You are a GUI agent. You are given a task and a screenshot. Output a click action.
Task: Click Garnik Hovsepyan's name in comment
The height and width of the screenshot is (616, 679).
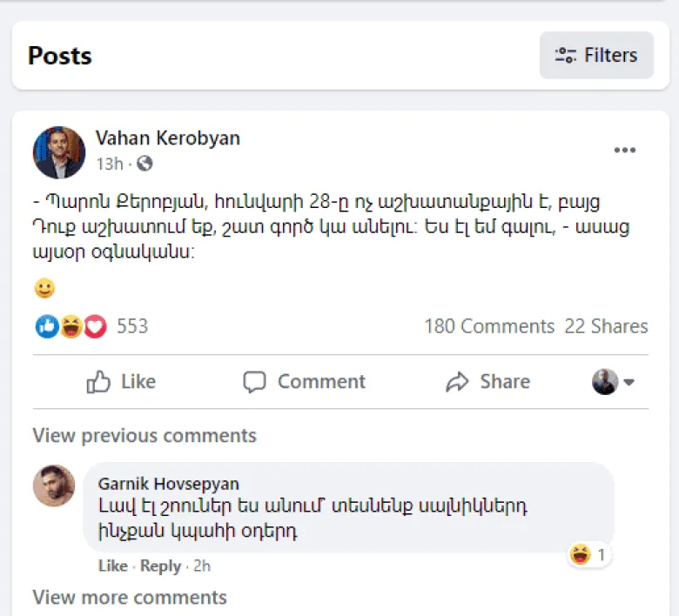[169, 484]
